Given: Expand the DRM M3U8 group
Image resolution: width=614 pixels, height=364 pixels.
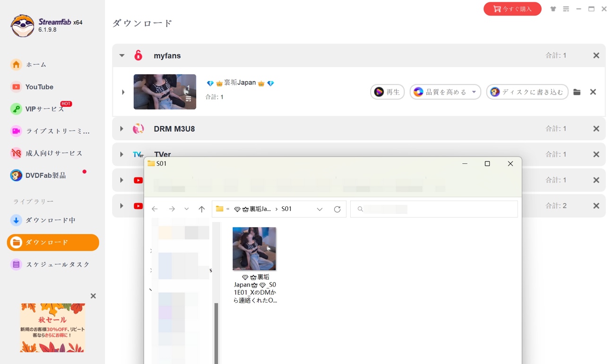Looking at the screenshot, I should 122,128.
